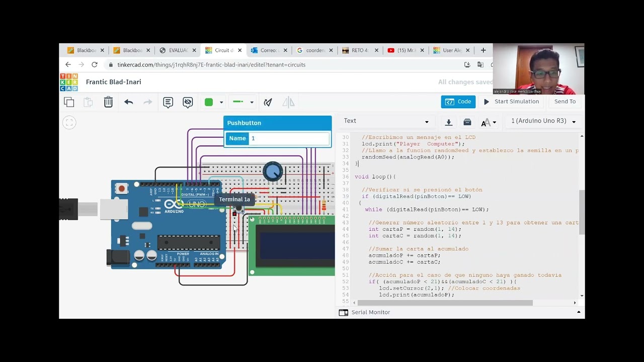Delete the selected component with trash icon

108,103
